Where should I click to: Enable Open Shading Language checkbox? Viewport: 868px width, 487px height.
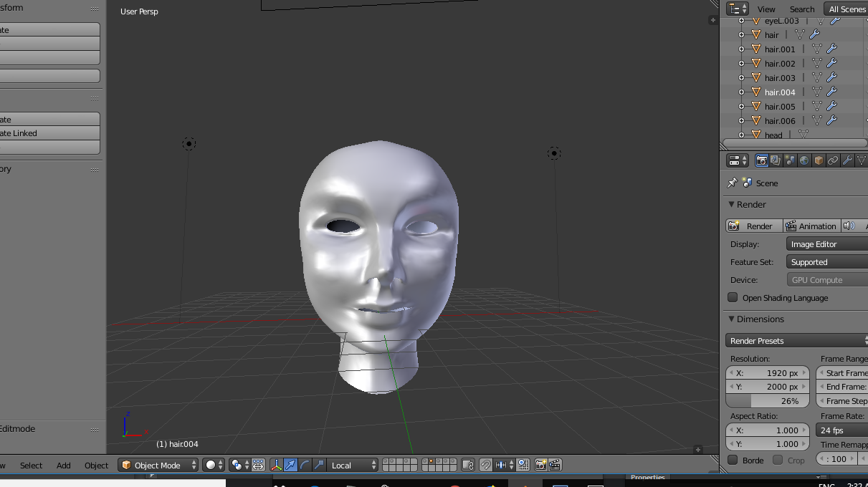pos(733,297)
